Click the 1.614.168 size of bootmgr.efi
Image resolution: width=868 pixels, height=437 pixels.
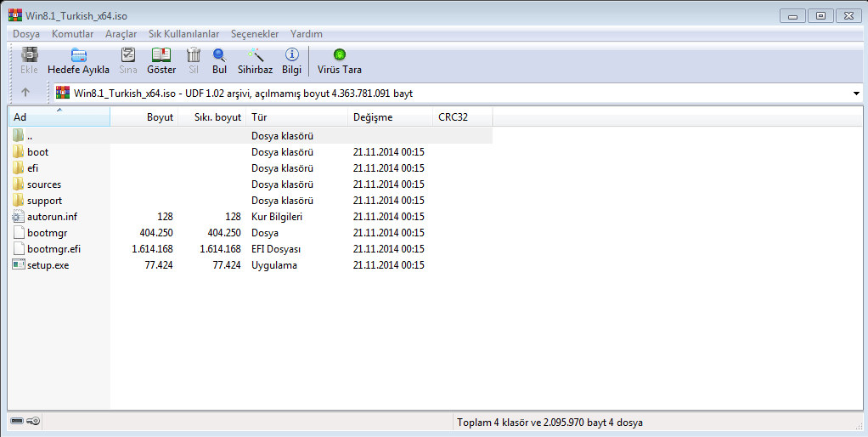pos(152,249)
